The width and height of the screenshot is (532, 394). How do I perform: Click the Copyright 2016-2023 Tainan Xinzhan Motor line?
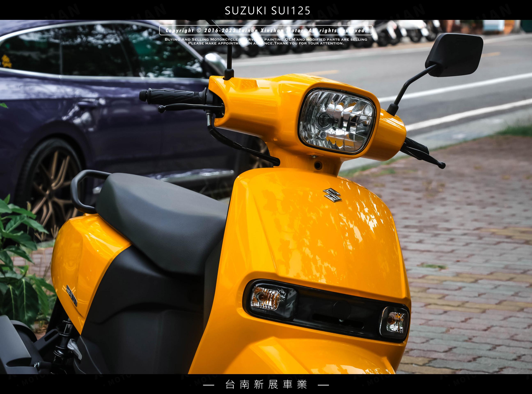266,31
